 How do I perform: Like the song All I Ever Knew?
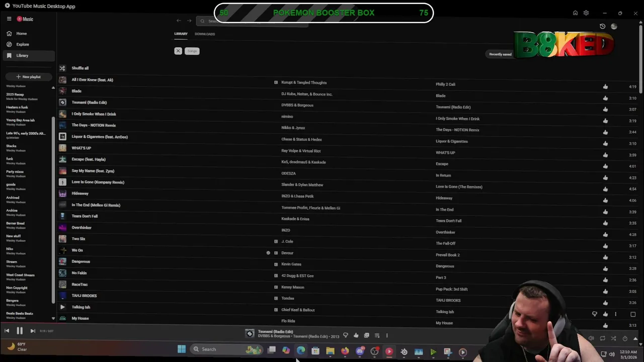coord(605,86)
